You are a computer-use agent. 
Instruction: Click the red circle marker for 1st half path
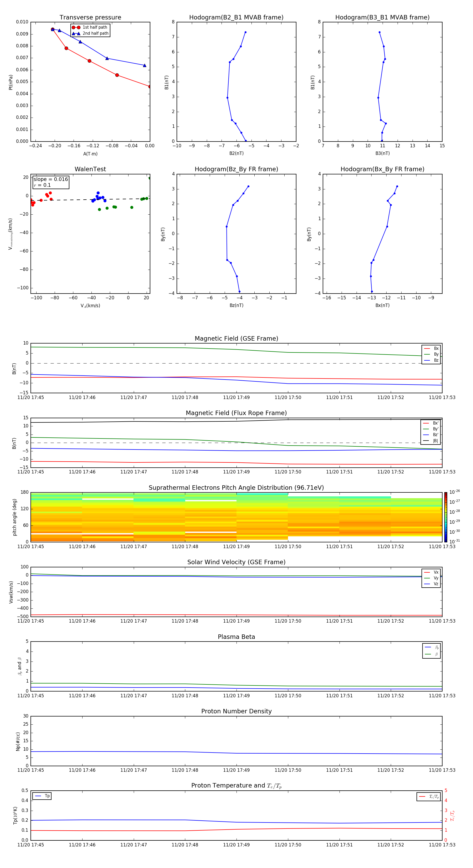pos(76,27)
